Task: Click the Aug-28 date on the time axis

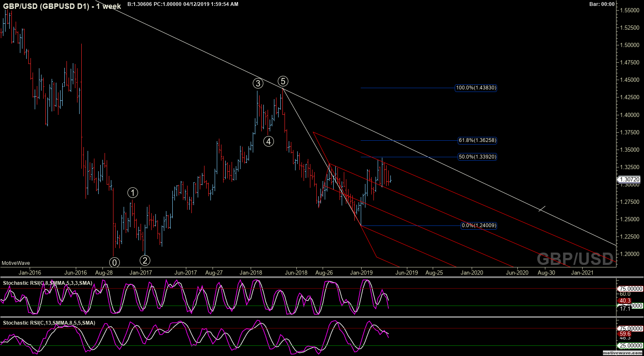Action: [x=104, y=273]
